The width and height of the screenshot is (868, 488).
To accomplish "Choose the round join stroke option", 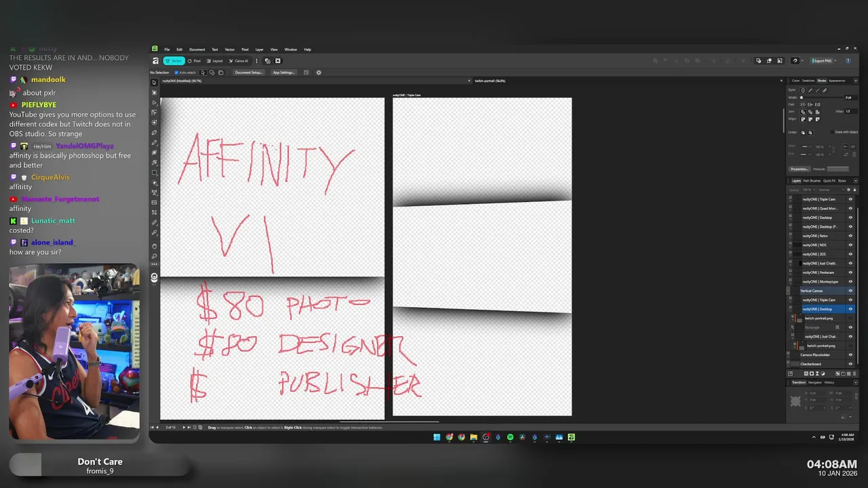I will [803, 112].
